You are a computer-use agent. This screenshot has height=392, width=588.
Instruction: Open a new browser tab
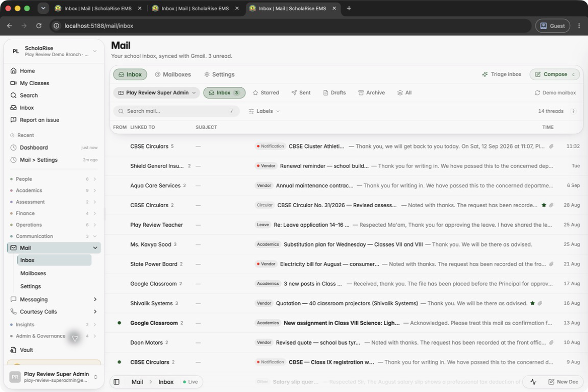pos(349,8)
